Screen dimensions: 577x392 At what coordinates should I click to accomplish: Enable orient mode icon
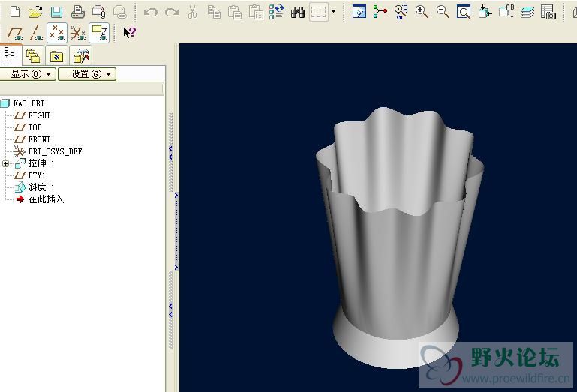point(401,12)
